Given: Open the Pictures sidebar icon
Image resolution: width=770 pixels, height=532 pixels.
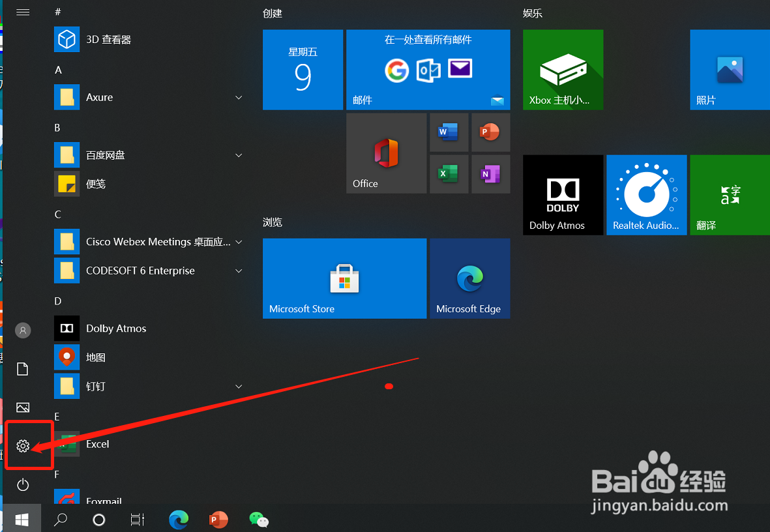Looking at the screenshot, I should pos(23,407).
